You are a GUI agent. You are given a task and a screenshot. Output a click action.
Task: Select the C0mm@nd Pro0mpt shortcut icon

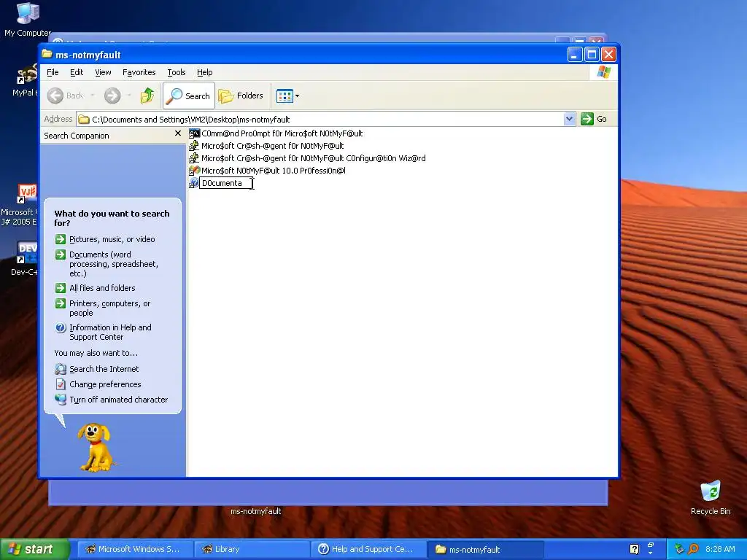click(194, 133)
